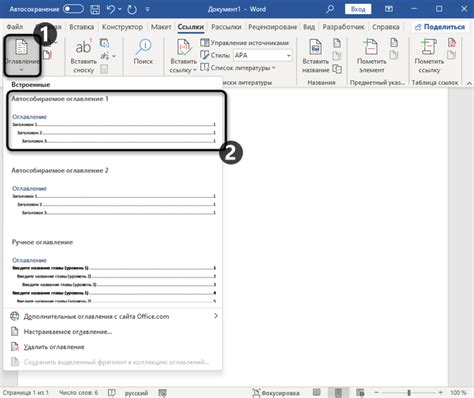
Task: Click the zoom out minus button
Action: [376, 393]
